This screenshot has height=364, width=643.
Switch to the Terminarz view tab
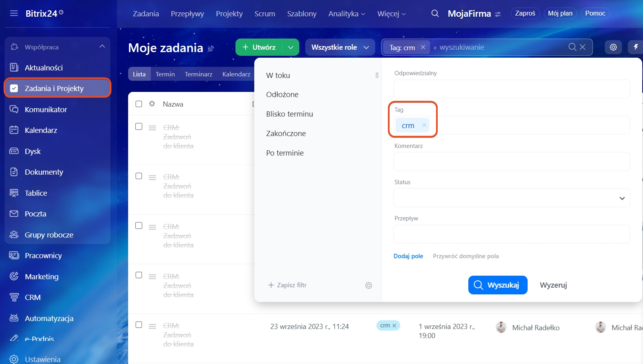pyautogui.click(x=198, y=74)
